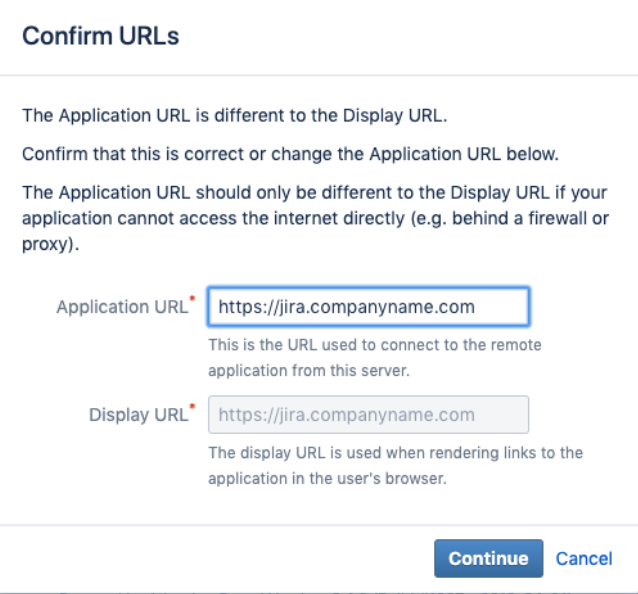Click the red asterisk beside Display URL

[x=192, y=406]
